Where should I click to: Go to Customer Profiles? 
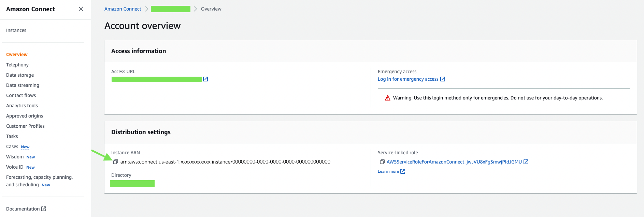coord(25,126)
